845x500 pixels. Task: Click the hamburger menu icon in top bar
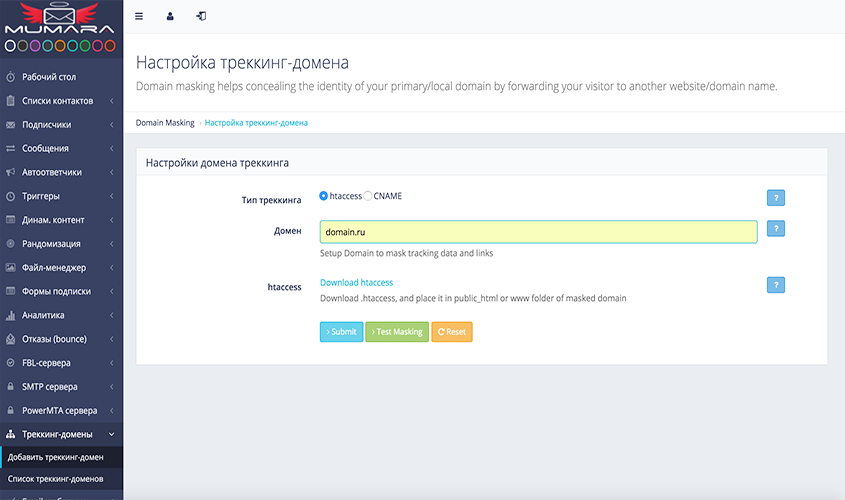139,16
